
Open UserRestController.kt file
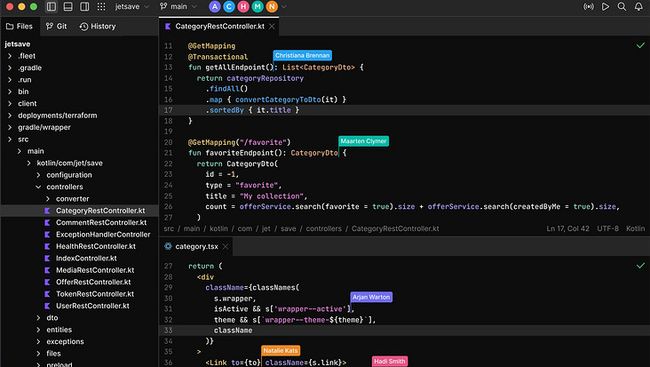point(92,306)
